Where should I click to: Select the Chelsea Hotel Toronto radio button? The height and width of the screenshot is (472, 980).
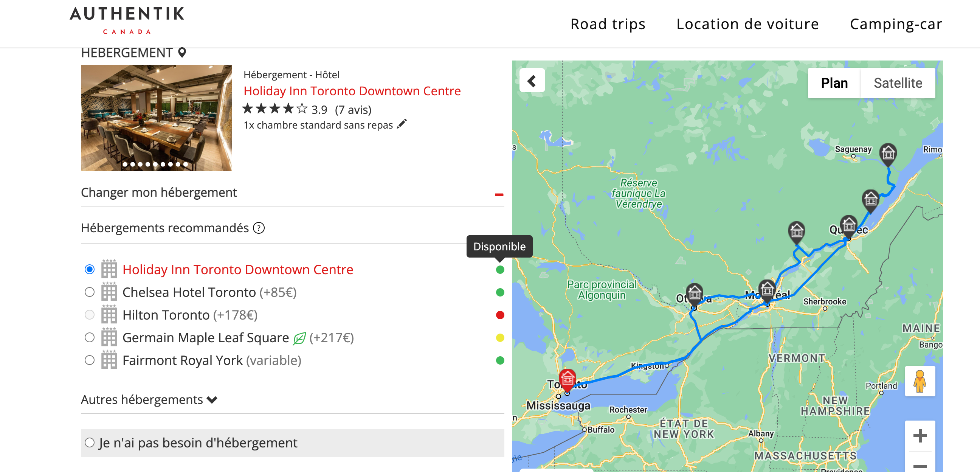[x=89, y=292]
